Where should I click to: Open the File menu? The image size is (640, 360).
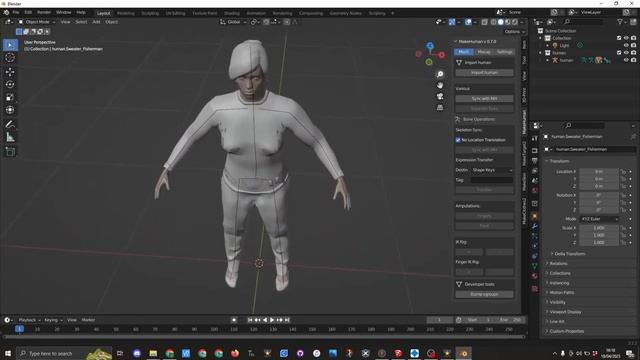click(16, 13)
